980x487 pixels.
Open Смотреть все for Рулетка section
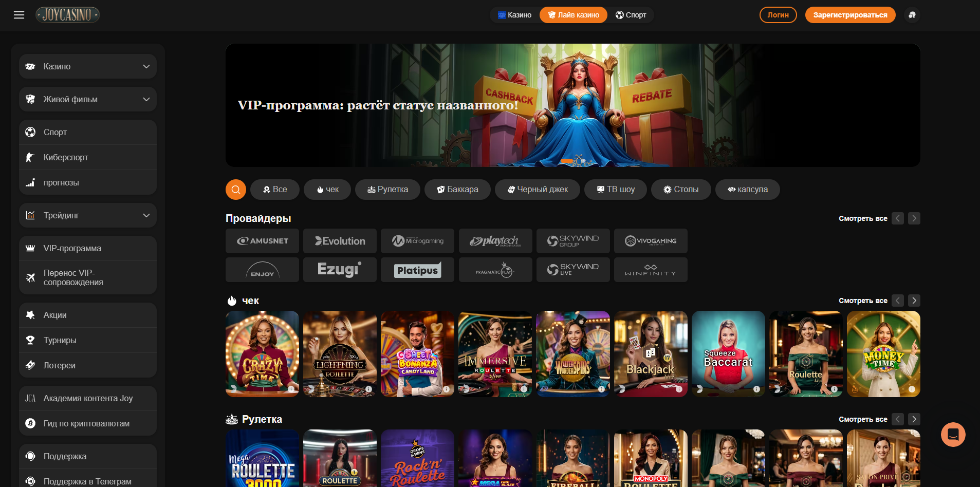click(x=863, y=419)
